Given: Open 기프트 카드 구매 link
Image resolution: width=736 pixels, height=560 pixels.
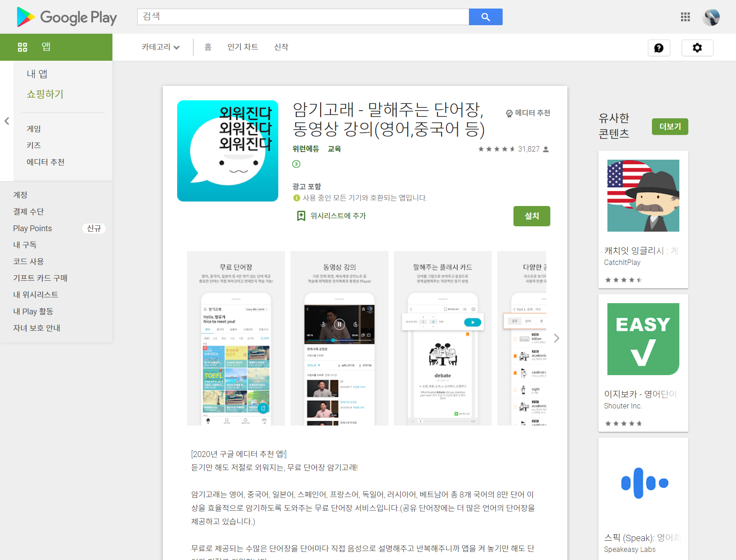Looking at the screenshot, I should pyautogui.click(x=40, y=278).
